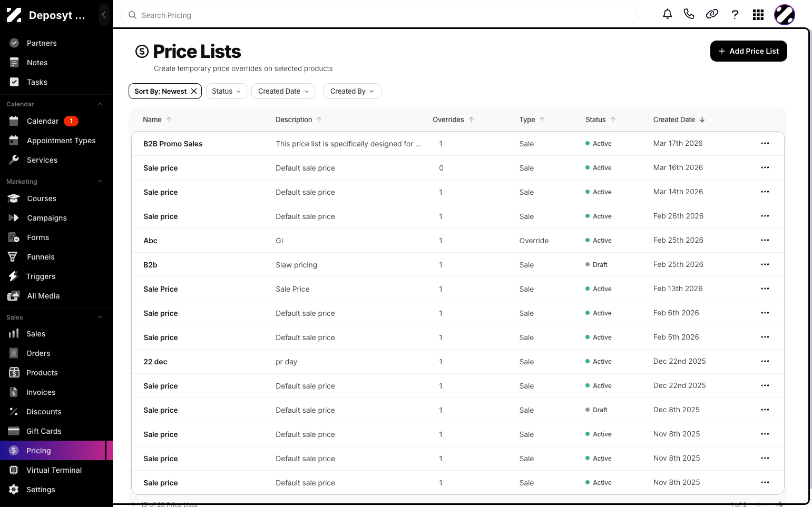
Task: Sort by Description column
Action: click(x=299, y=120)
